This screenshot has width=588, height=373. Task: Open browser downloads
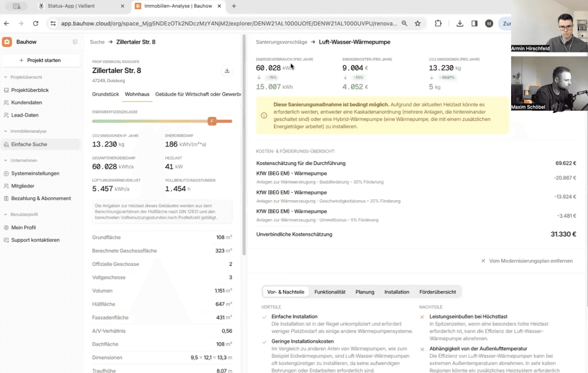tap(460, 23)
